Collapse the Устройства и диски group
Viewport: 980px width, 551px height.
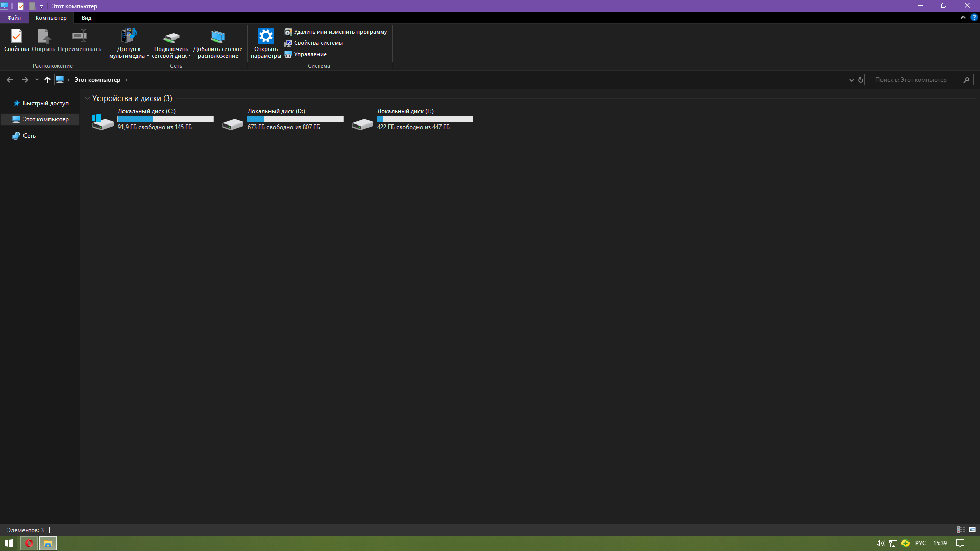[87, 98]
